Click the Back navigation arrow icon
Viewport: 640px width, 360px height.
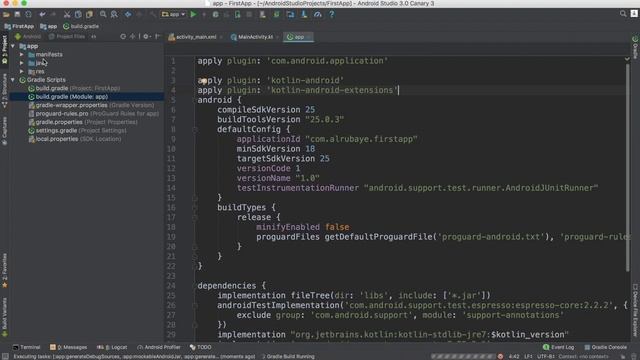point(128,14)
